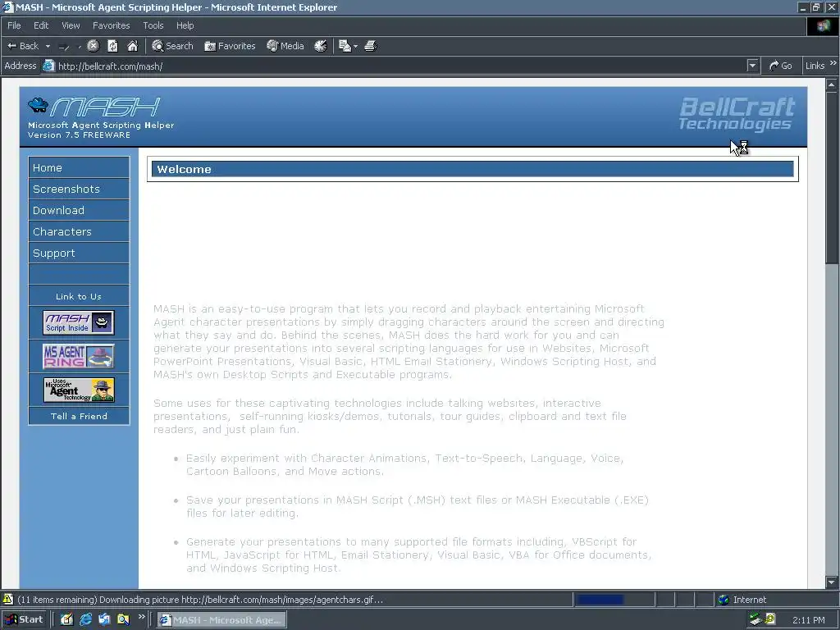The width and height of the screenshot is (840, 630).
Task: Expand the Links toolbar chevron
Action: point(833,62)
